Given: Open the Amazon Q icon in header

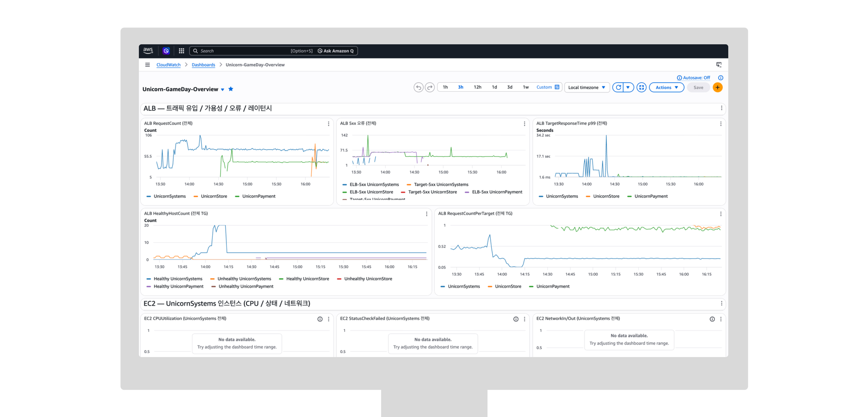Looking at the screenshot, I should (x=166, y=51).
